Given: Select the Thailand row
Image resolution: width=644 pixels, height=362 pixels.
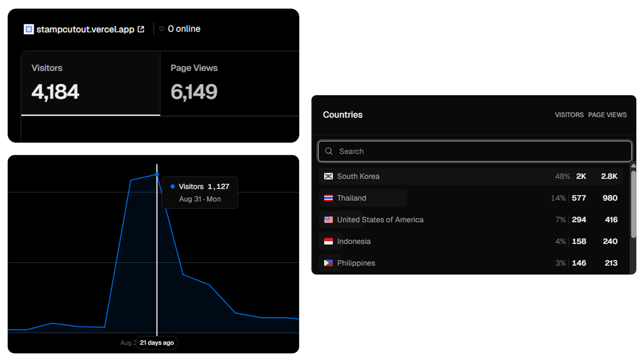Looking at the screenshot, I should tap(471, 198).
